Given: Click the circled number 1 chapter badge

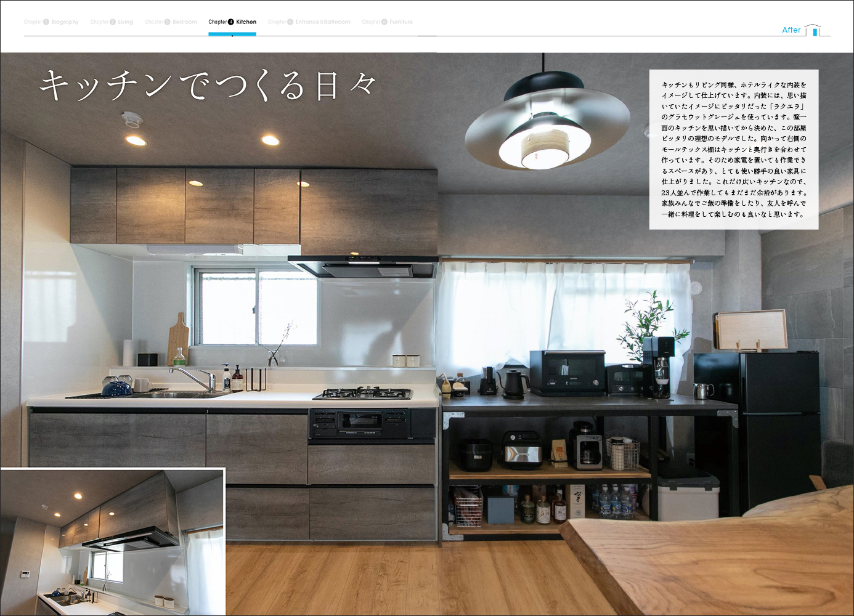Looking at the screenshot, I should 46,22.
